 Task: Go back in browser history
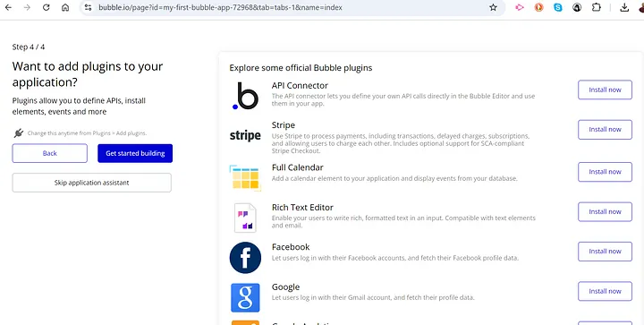(x=8, y=7)
